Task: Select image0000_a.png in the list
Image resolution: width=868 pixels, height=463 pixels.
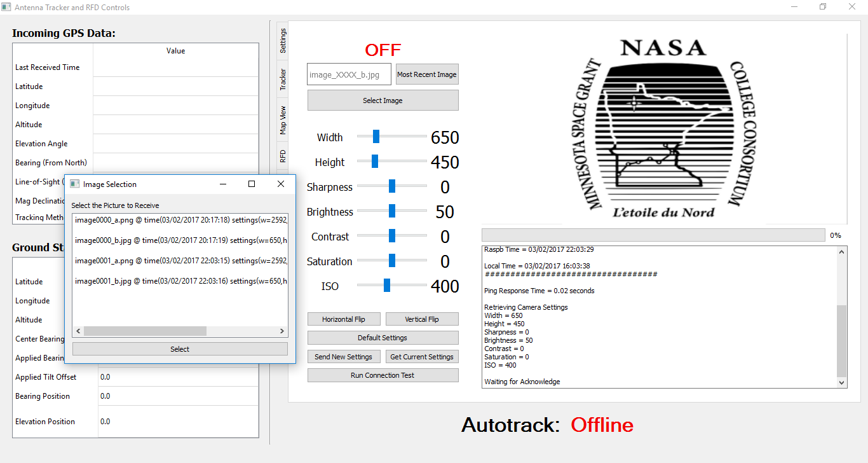Action: tap(180, 220)
